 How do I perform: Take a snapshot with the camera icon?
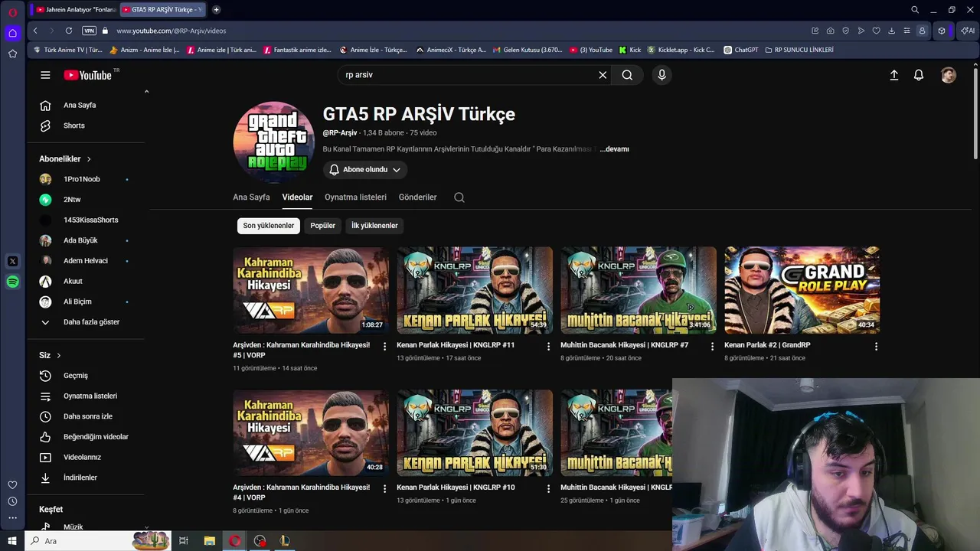(831, 31)
